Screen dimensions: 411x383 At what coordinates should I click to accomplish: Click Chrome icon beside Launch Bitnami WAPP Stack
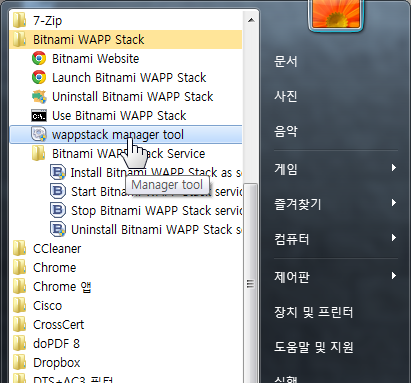[x=39, y=78]
